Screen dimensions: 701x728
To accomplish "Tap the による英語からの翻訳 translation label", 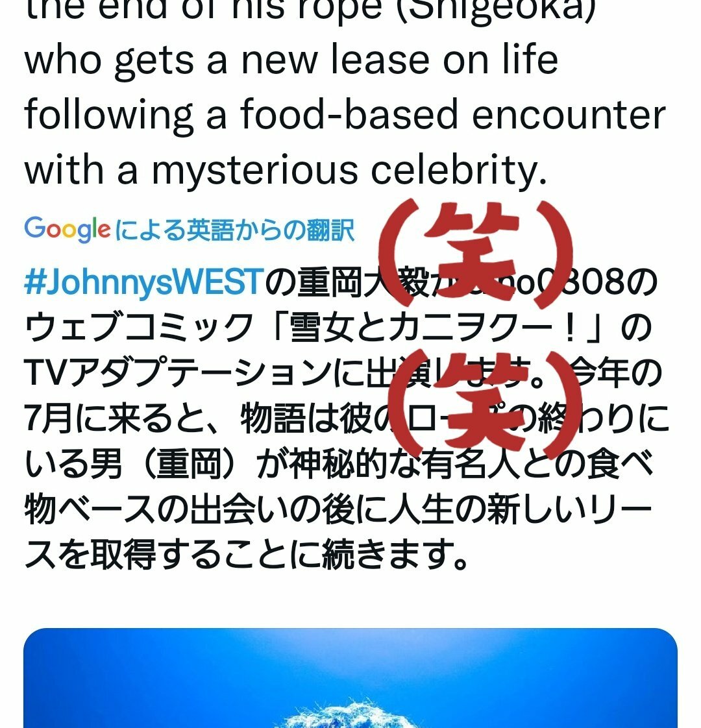I will (x=234, y=230).
